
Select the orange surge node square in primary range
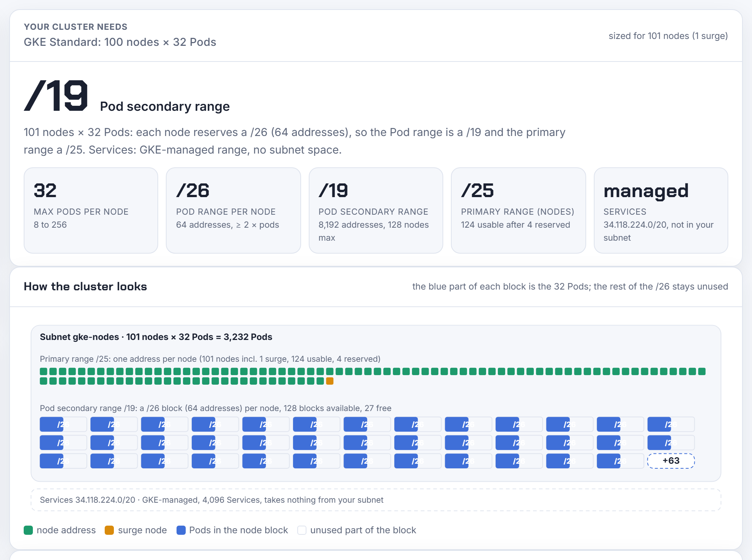[x=330, y=381]
